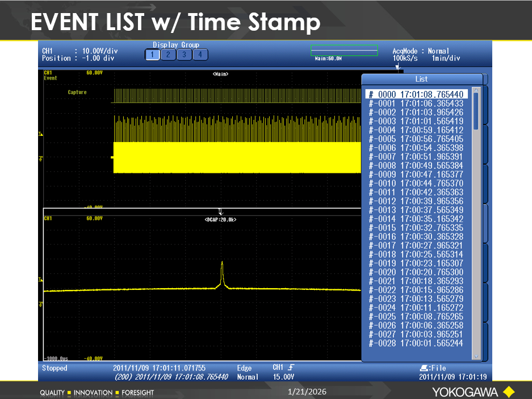Viewport: 532px width, 399px height.
Task: Click the AcqMode Normal setting
Action: pyautogui.click(x=420, y=51)
